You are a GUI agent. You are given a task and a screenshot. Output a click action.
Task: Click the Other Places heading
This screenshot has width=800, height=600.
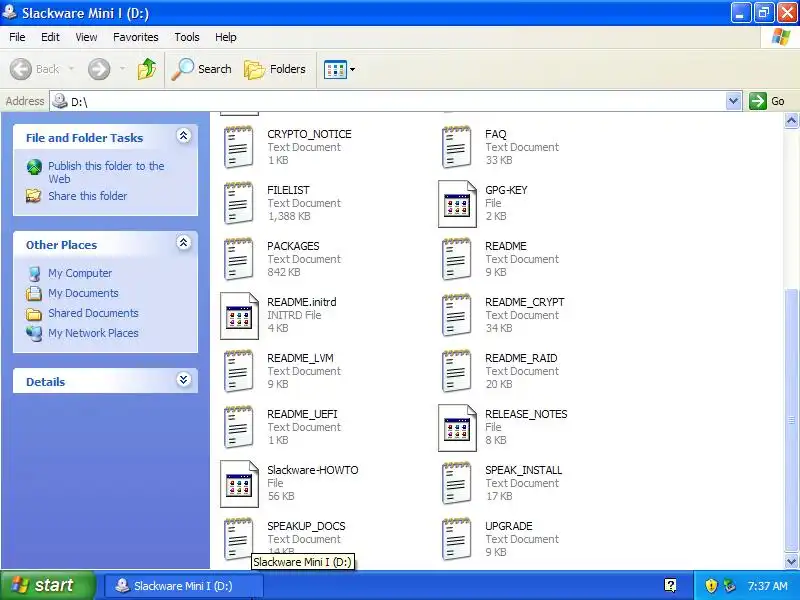pyautogui.click(x=61, y=245)
